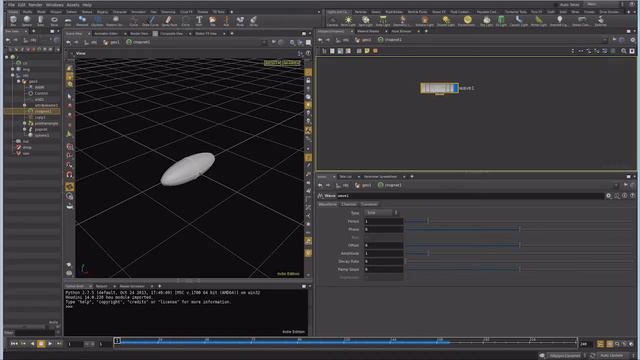Collapse the geo1 tree node
The width and height of the screenshot is (640, 360).
pyautogui.click(x=18, y=81)
